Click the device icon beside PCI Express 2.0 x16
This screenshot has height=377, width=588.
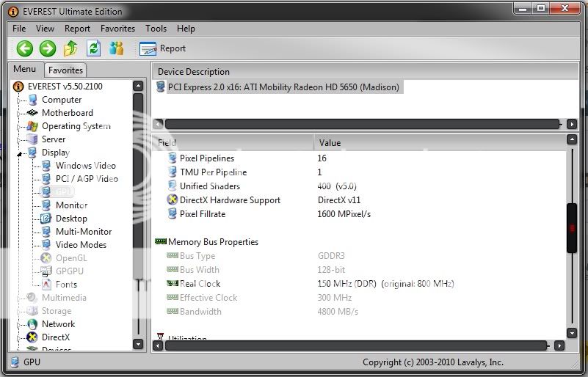click(161, 87)
